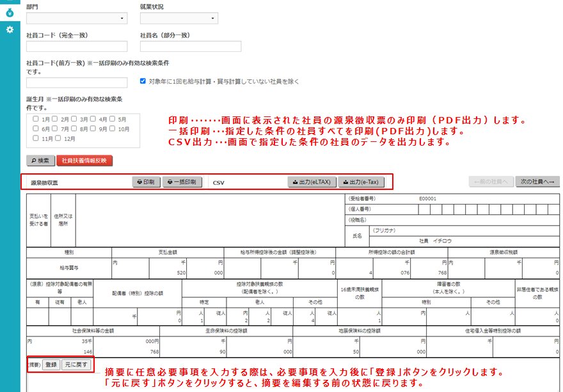563x392 pixels.
Task: Click the 印刷 printer icon button
Action: click(x=139, y=181)
